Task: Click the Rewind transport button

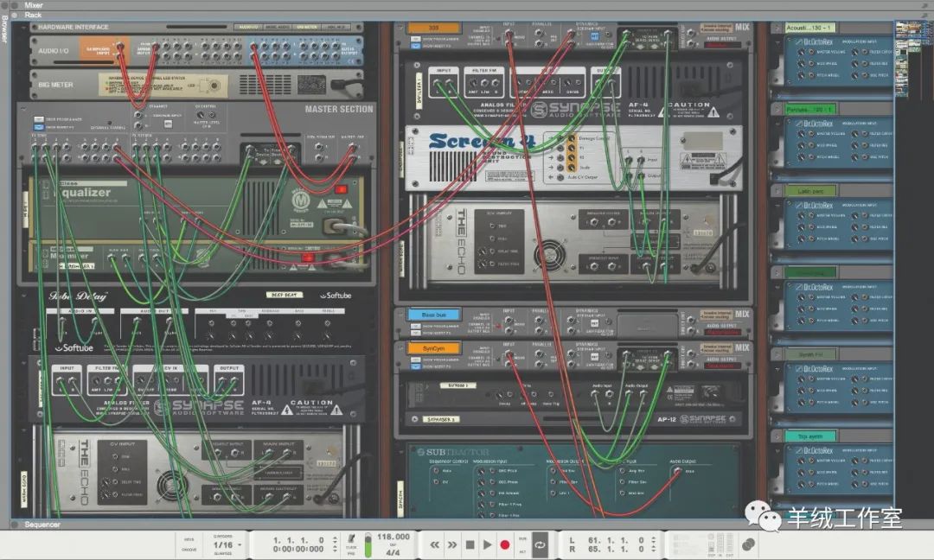Action: (435, 544)
